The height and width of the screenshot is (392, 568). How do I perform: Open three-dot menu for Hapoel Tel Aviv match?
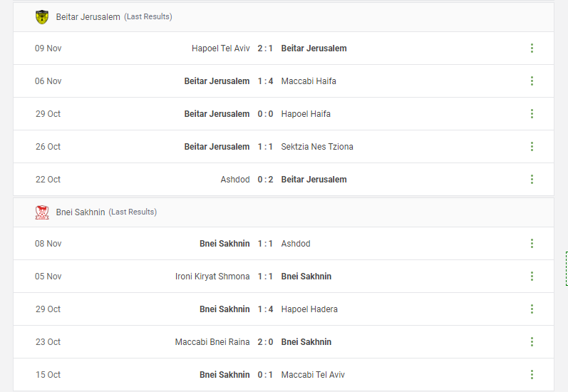point(532,48)
